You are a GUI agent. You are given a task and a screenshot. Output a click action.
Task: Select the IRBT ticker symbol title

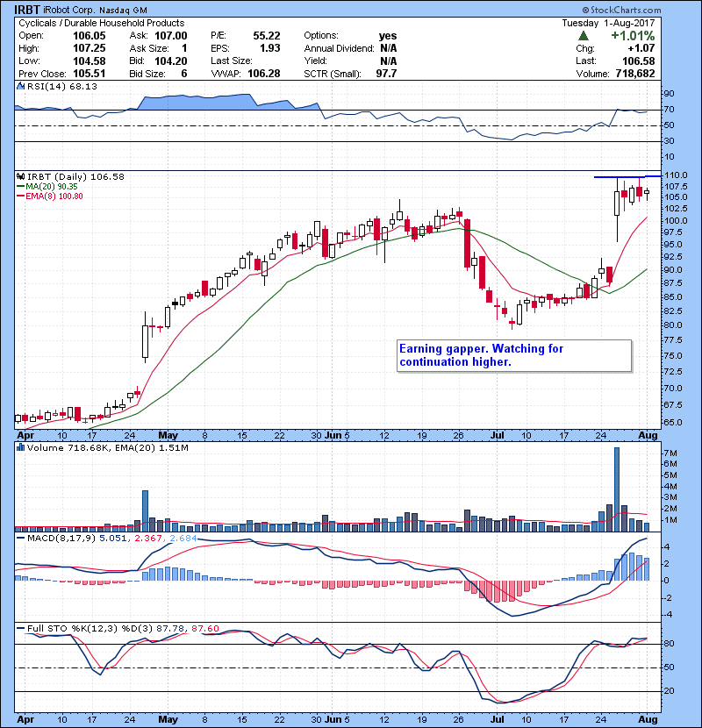[27, 10]
